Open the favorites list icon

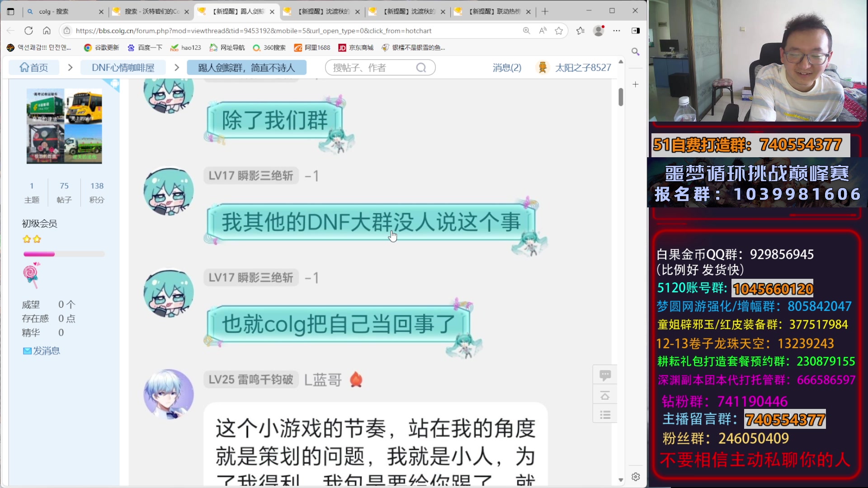tap(580, 31)
